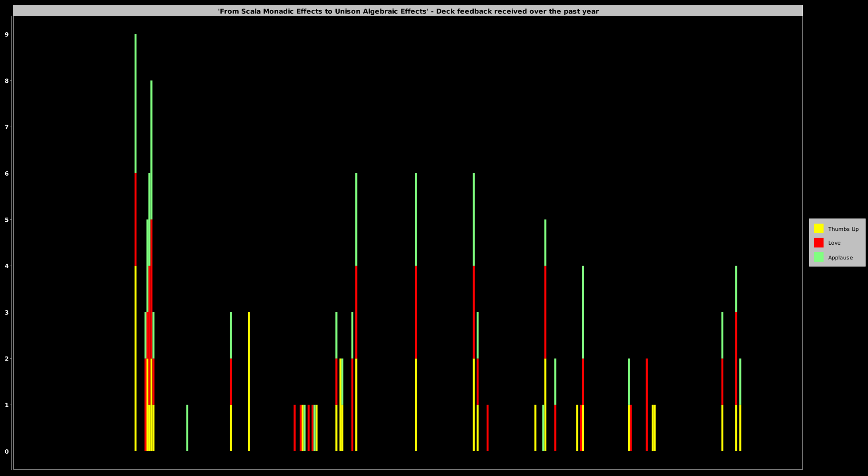The width and height of the screenshot is (868, 476).
Task: Click the green Applause legend swatch
Action: 819,257
